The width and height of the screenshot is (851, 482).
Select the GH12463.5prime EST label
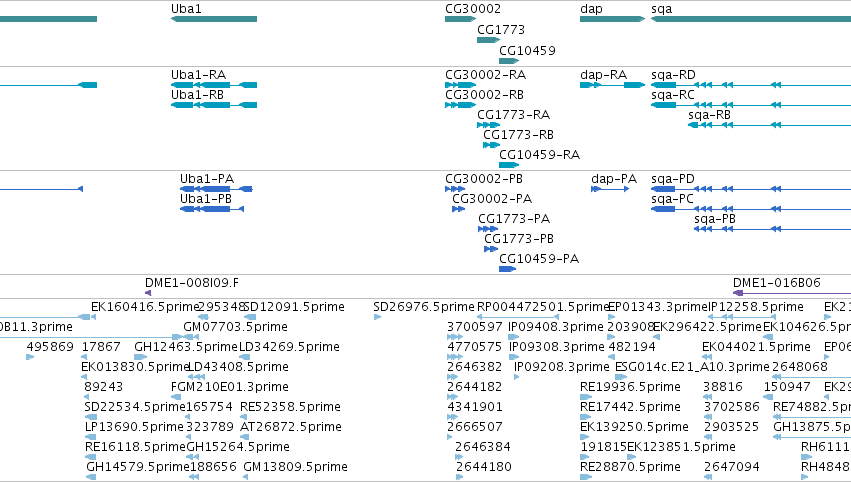(x=186, y=347)
